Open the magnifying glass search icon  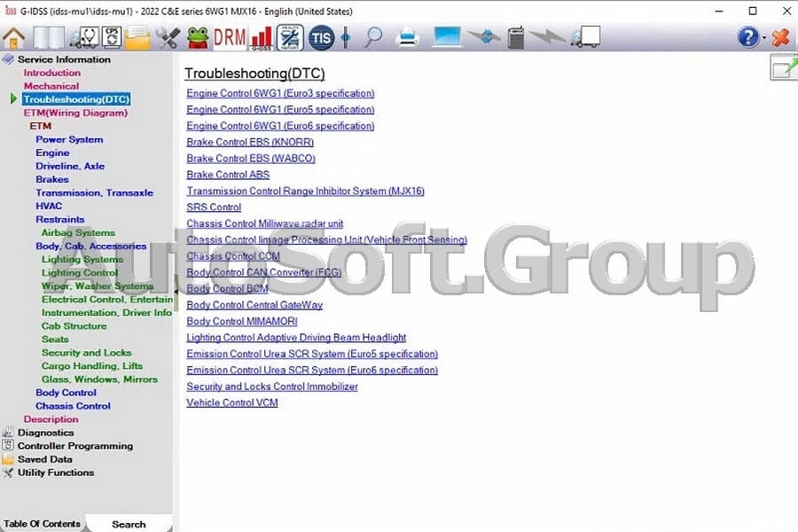373,37
